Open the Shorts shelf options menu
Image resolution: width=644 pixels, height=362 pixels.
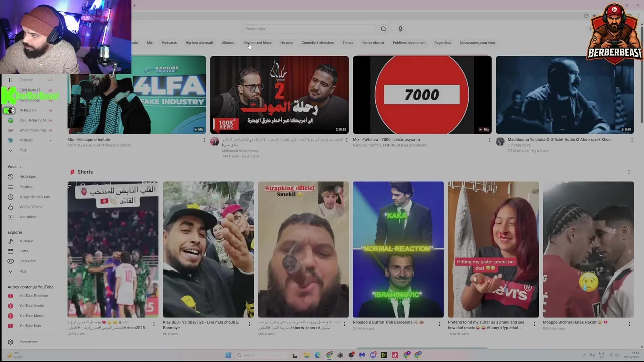click(629, 172)
